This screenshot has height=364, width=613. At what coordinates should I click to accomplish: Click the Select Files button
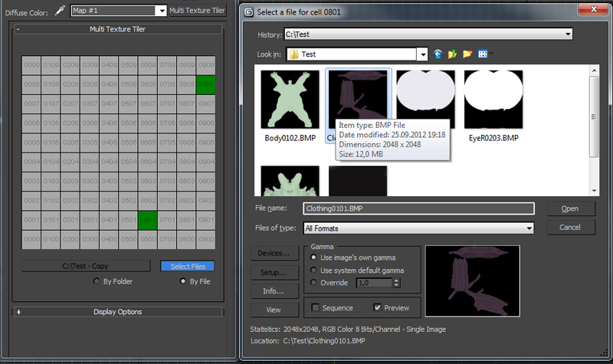(x=187, y=266)
